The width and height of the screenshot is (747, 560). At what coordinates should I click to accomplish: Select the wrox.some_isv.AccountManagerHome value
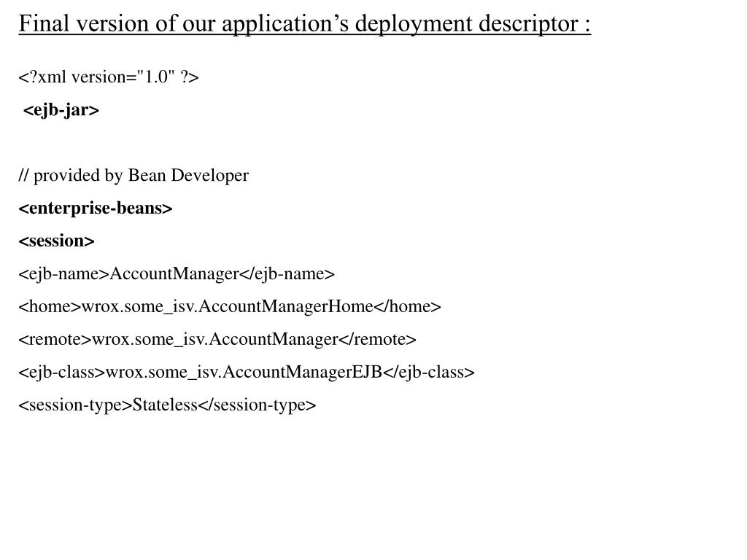[228, 307]
